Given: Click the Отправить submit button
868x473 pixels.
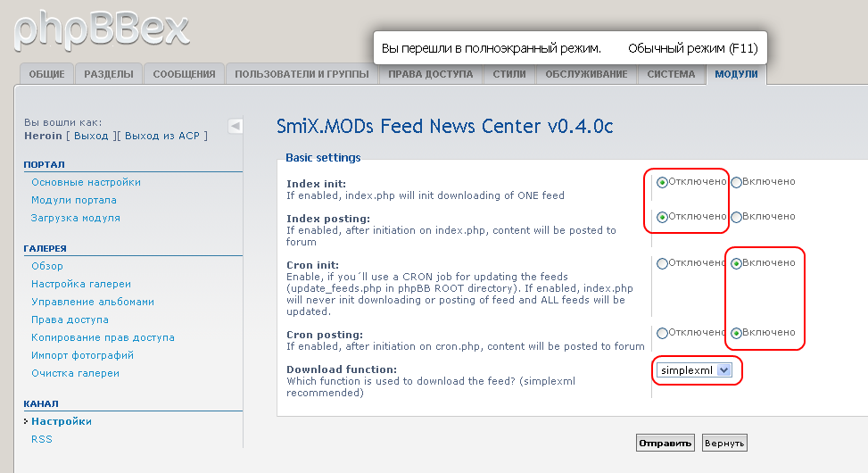Looking at the screenshot, I should click(x=665, y=443).
